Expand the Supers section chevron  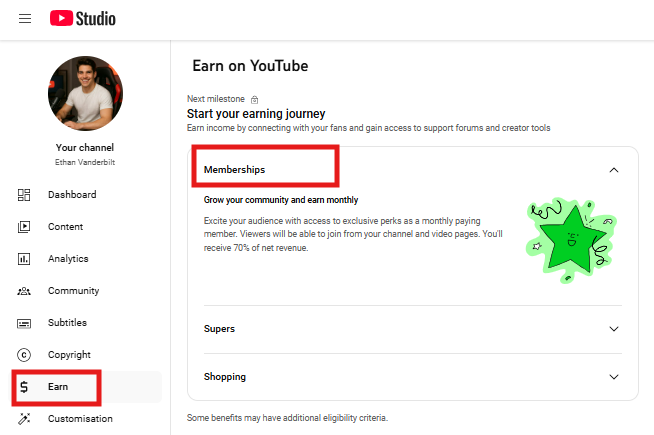[614, 329]
